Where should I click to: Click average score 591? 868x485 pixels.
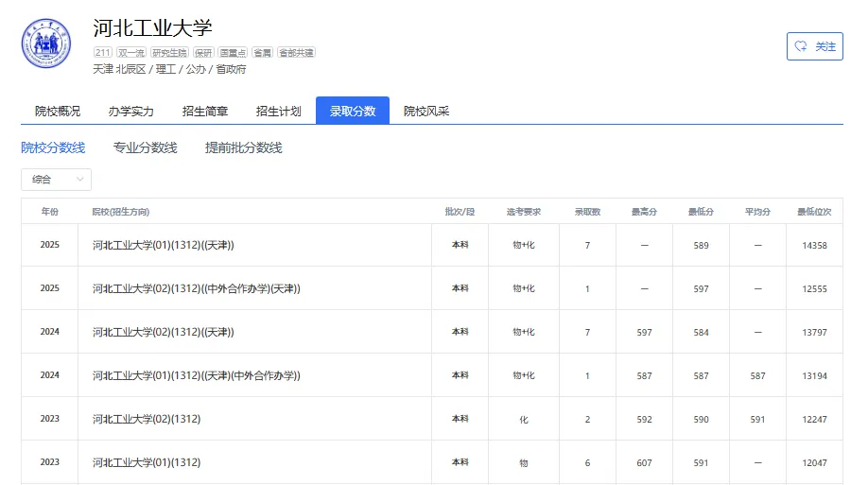[757, 419]
